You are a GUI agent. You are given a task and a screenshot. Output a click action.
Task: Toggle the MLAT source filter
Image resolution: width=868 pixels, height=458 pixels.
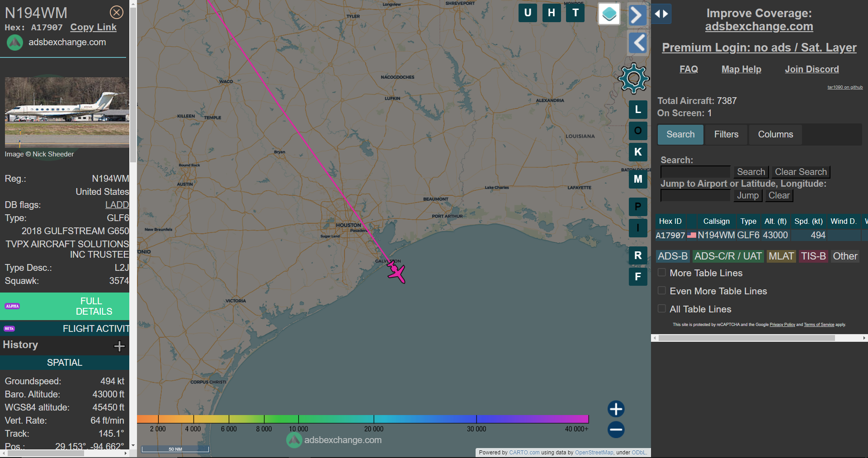[x=781, y=256]
